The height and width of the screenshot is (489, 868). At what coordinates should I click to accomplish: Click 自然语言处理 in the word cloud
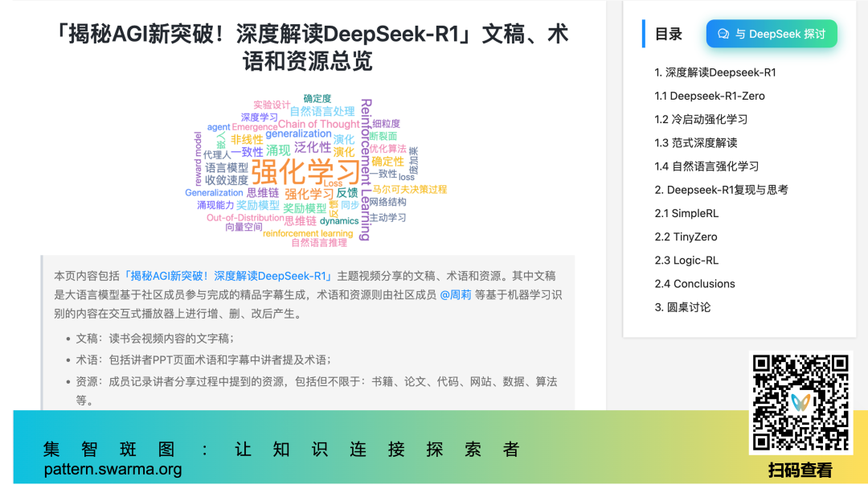click(322, 111)
